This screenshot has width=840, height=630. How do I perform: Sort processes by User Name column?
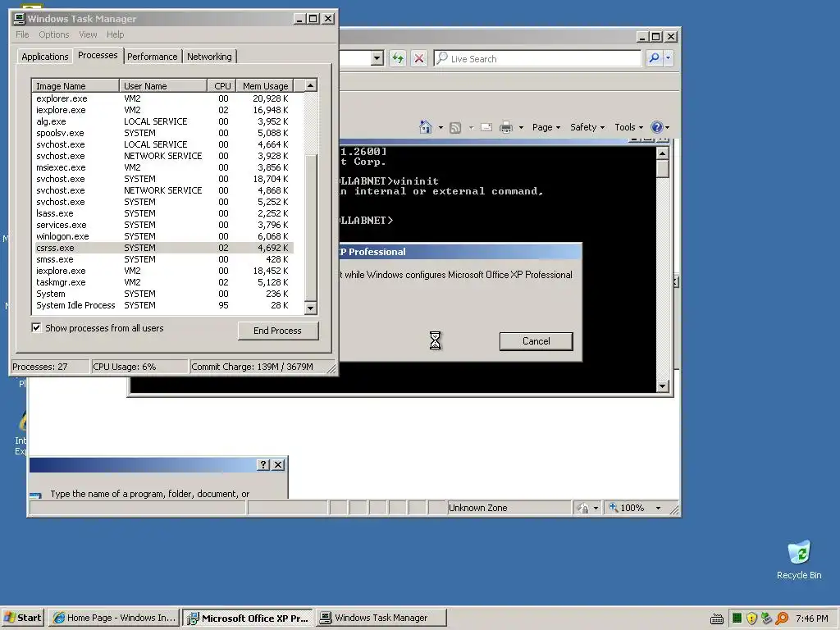(x=163, y=85)
